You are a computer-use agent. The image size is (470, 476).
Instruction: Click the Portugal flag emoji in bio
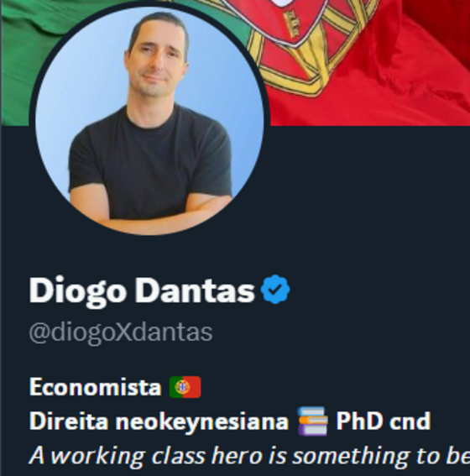pos(185,387)
